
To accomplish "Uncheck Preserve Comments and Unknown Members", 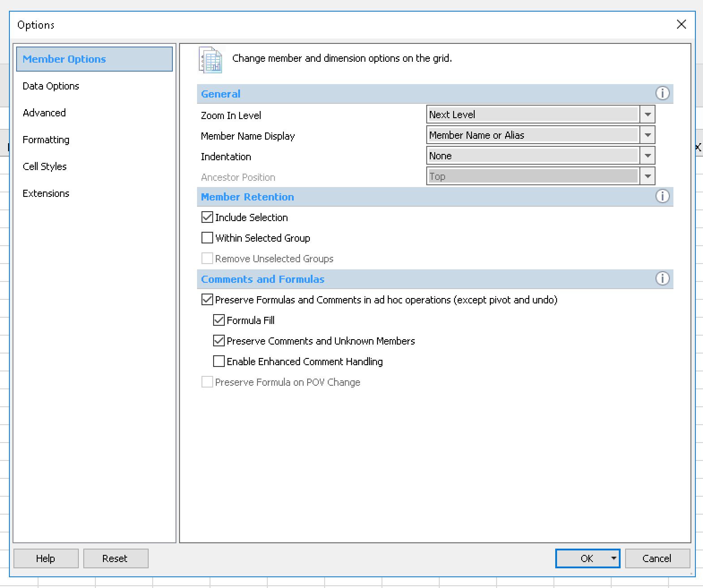I will (219, 341).
